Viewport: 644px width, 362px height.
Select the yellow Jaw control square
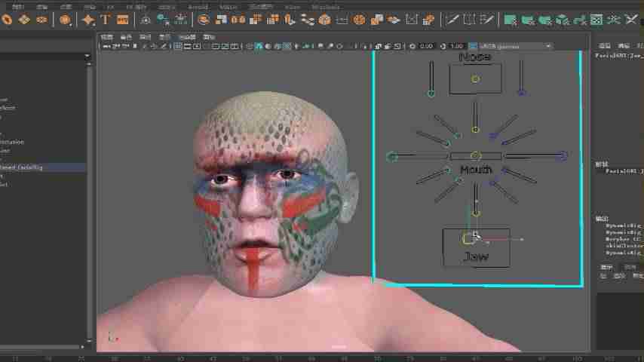[468, 239]
